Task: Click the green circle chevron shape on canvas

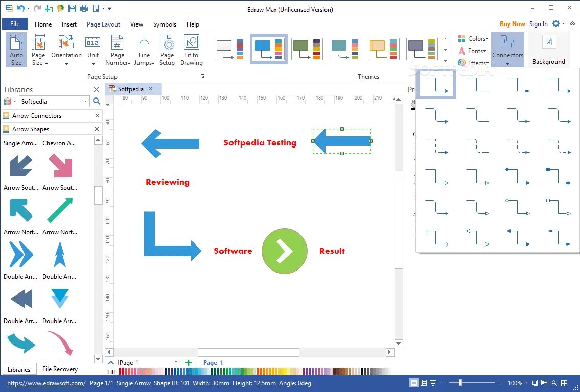Action: tap(285, 251)
